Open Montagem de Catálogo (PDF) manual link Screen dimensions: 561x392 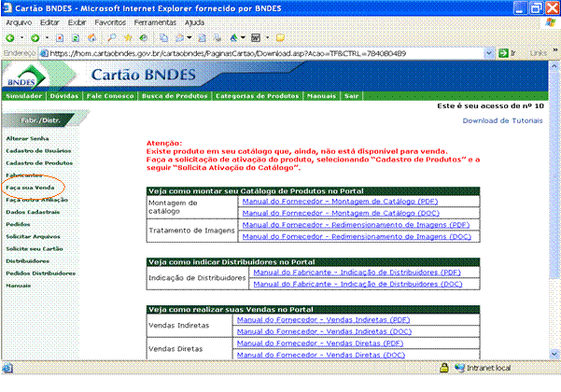(x=340, y=202)
